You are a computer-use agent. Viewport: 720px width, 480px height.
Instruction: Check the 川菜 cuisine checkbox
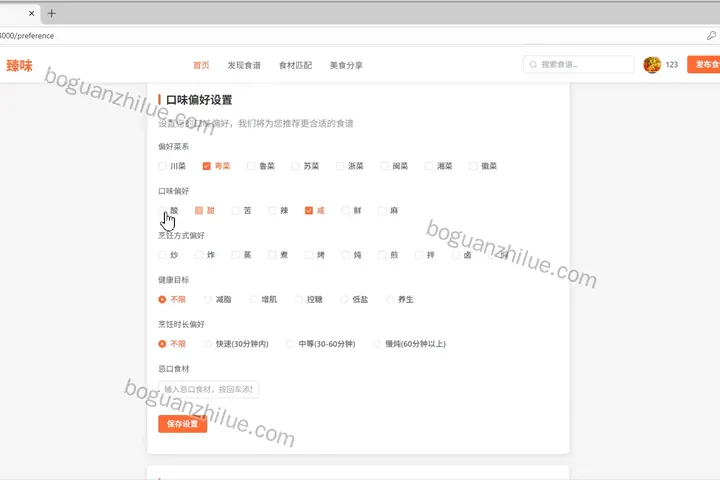pyautogui.click(x=162, y=166)
